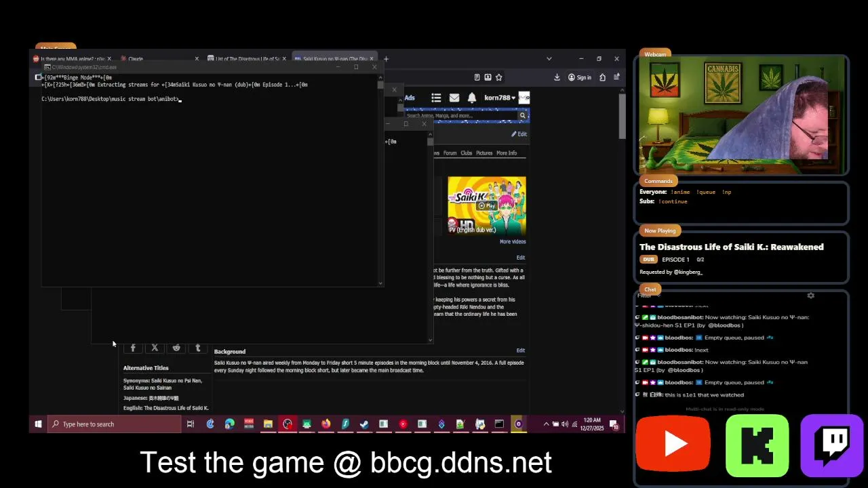
Task: Click the Twitch logo overlay
Action: [832, 446]
